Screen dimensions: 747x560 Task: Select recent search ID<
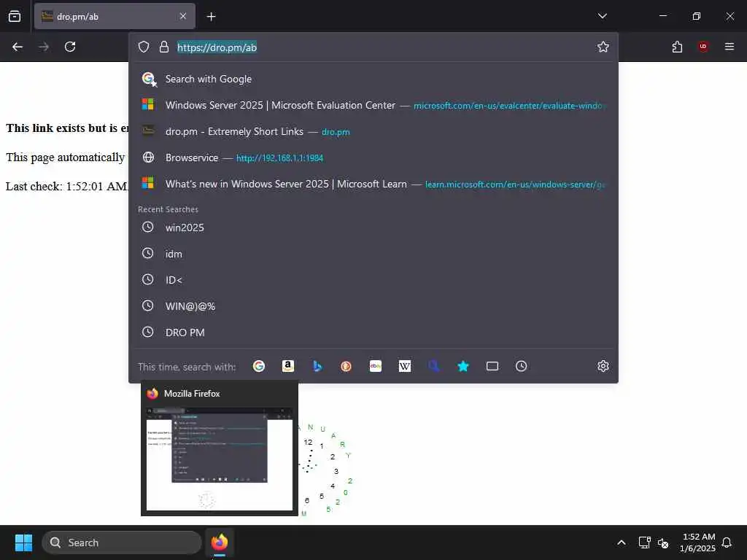tap(373, 280)
